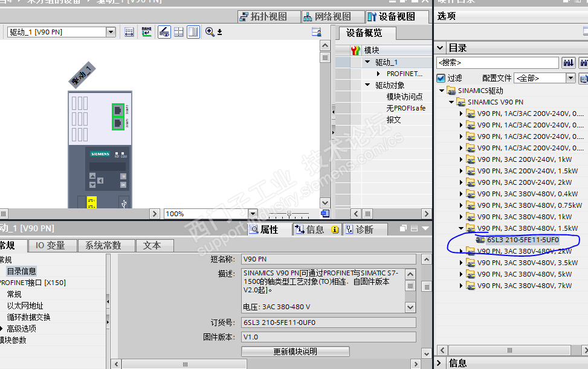Select 目录信息 in the properties tree

[21, 271]
